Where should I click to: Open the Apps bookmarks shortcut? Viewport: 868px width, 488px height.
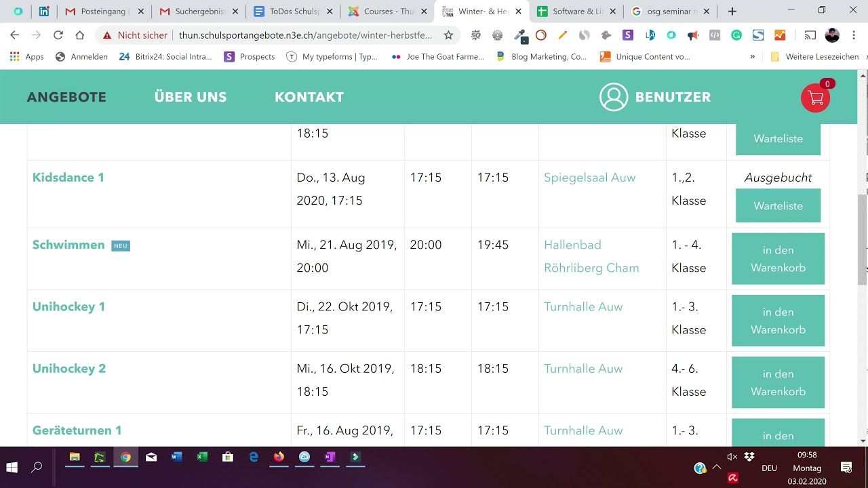click(x=27, y=57)
